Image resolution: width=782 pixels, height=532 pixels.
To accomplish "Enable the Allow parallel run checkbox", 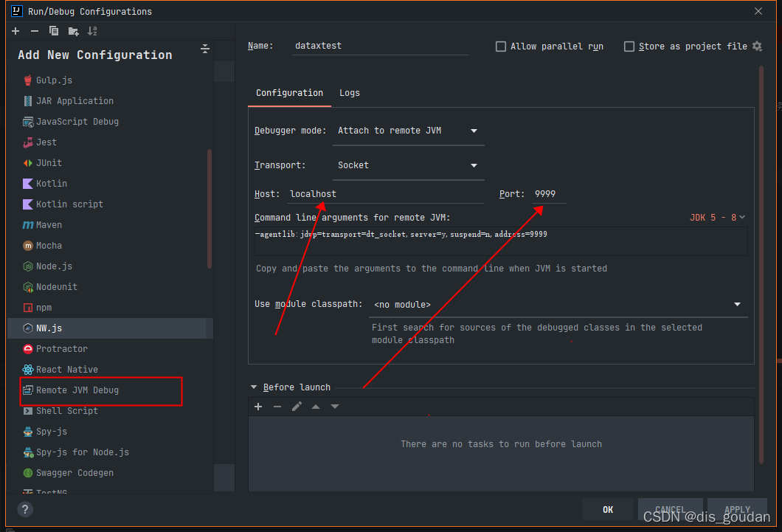I will [501, 46].
